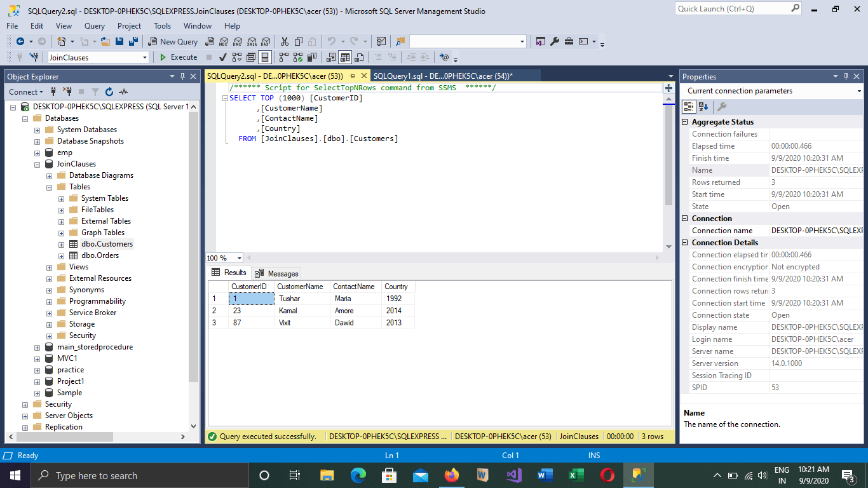Open a New Query window
This screenshot has width=868, height=488.
(172, 41)
